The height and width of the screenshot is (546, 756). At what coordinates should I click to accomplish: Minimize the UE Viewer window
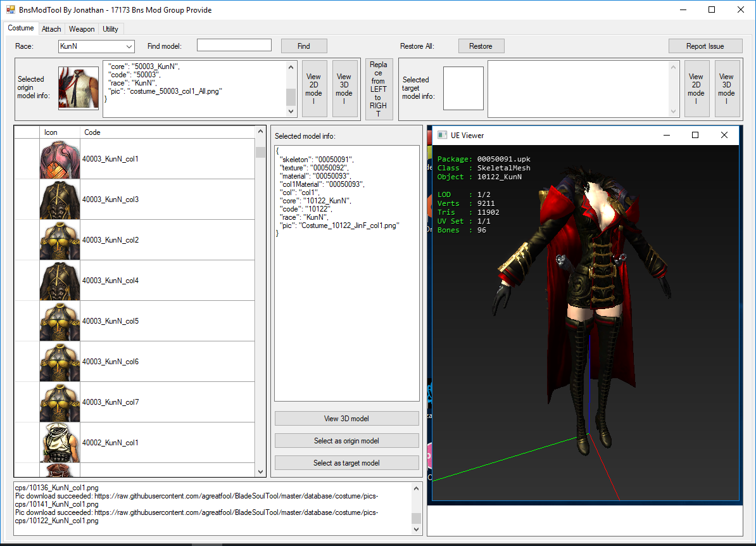pos(667,136)
